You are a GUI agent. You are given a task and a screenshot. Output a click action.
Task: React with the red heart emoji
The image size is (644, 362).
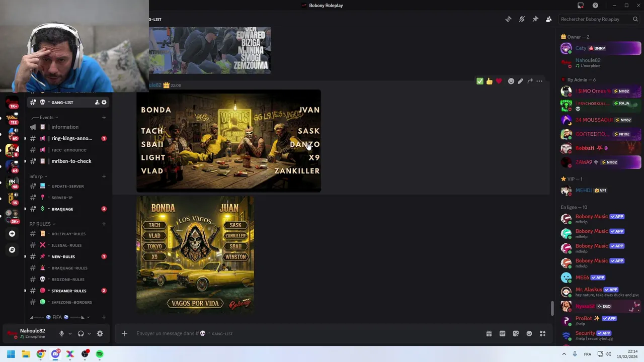point(499,81)
